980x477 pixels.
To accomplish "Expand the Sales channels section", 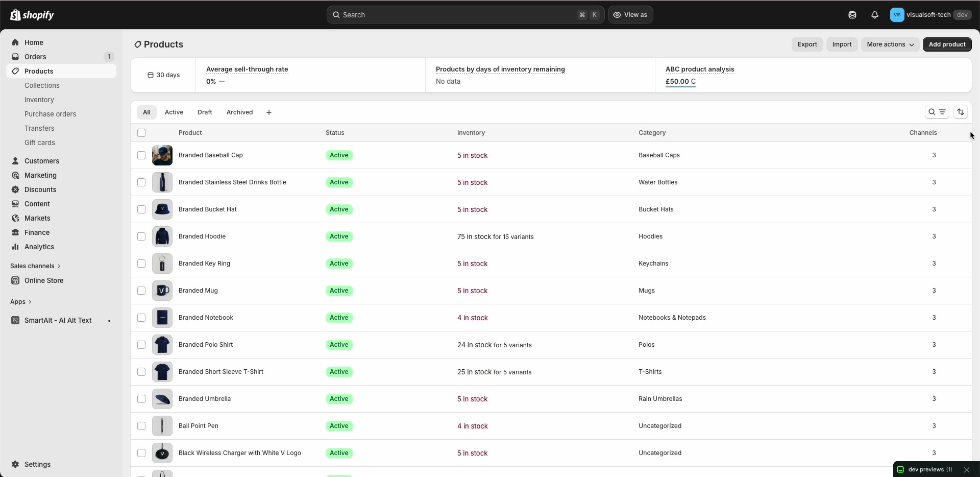I will click(x=35, y=266).
